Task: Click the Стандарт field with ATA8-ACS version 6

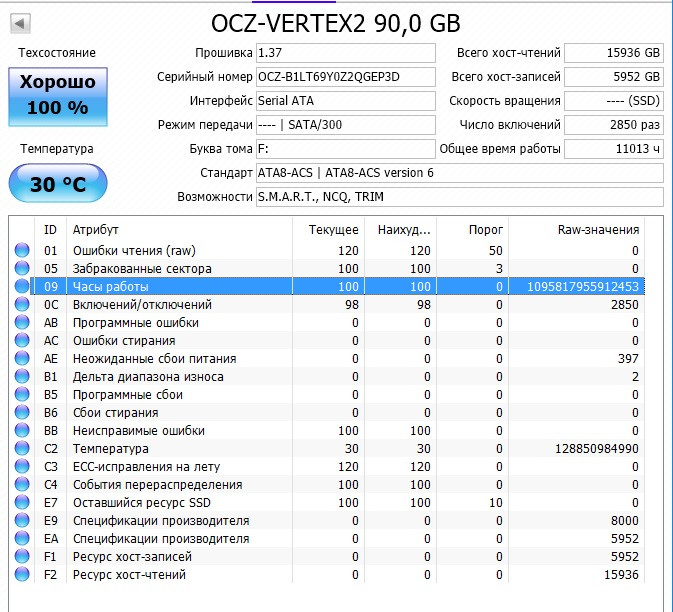Action: 460,173
